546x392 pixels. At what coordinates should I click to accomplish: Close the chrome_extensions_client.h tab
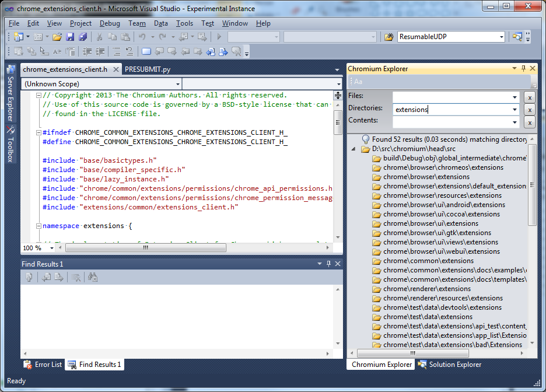116,69
